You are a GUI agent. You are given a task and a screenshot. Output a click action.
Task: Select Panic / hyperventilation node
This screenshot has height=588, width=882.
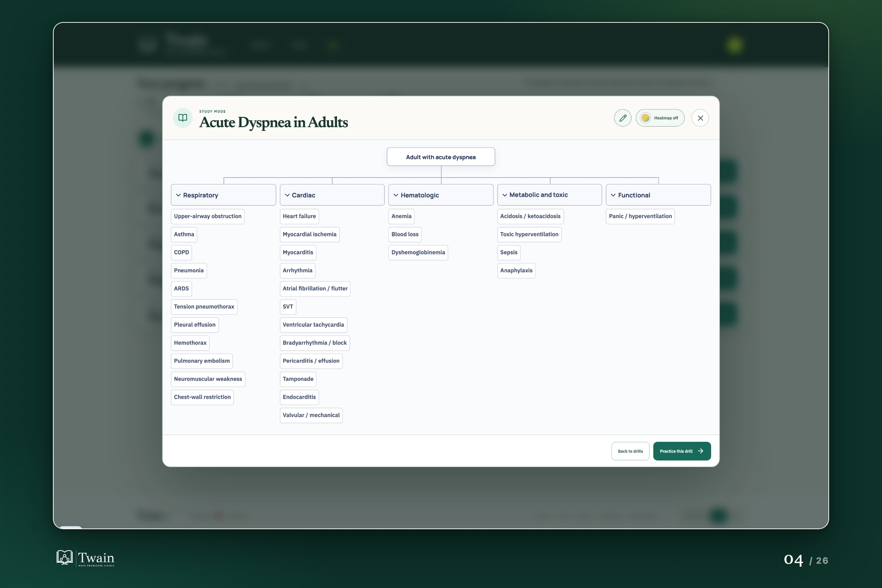pos(641,216)
